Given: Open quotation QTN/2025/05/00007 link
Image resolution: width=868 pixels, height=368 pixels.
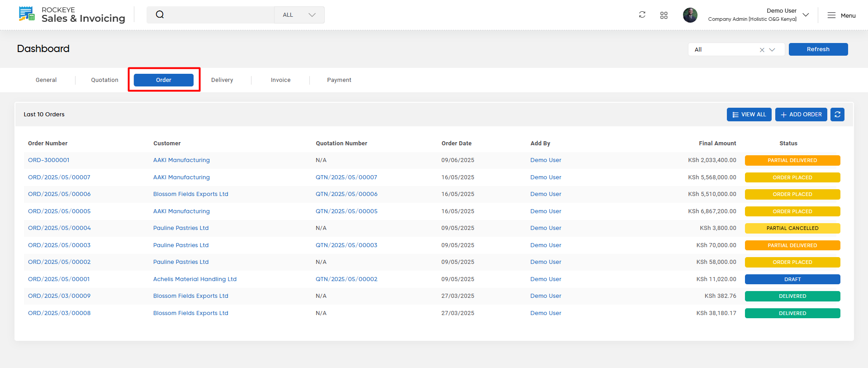Looking at the screenshot, I should click(x=346, y=177).
